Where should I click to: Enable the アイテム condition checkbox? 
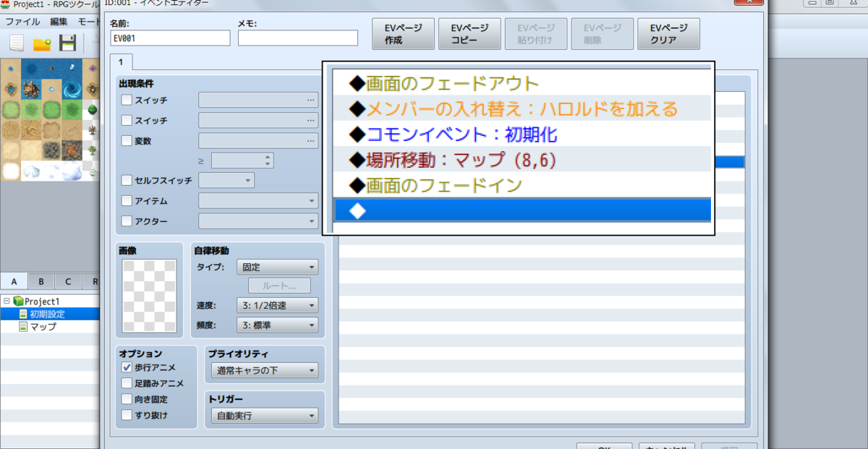point(127,200)
